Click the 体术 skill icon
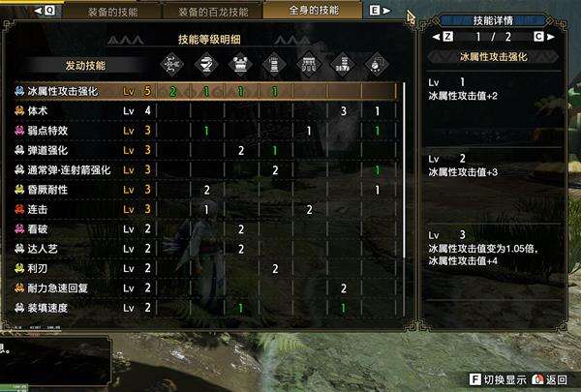This screenshot has width=581, height=392. click(x=19, y=110)
